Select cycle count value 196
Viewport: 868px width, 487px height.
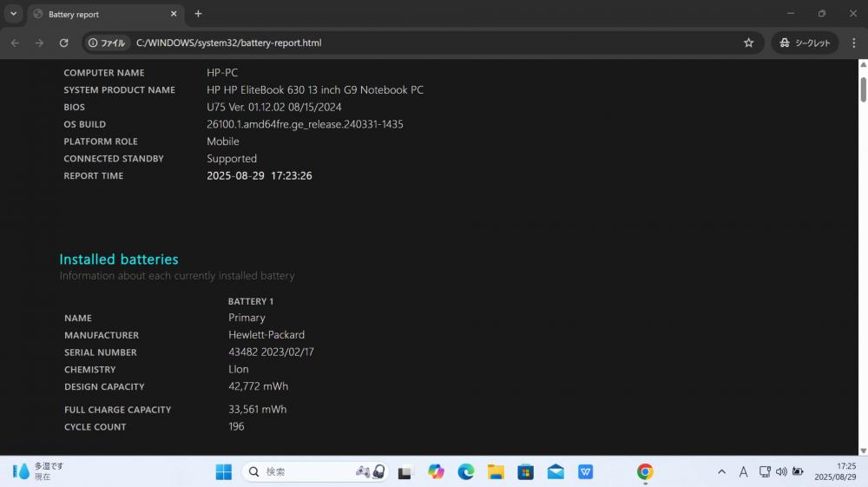point(236,427)
